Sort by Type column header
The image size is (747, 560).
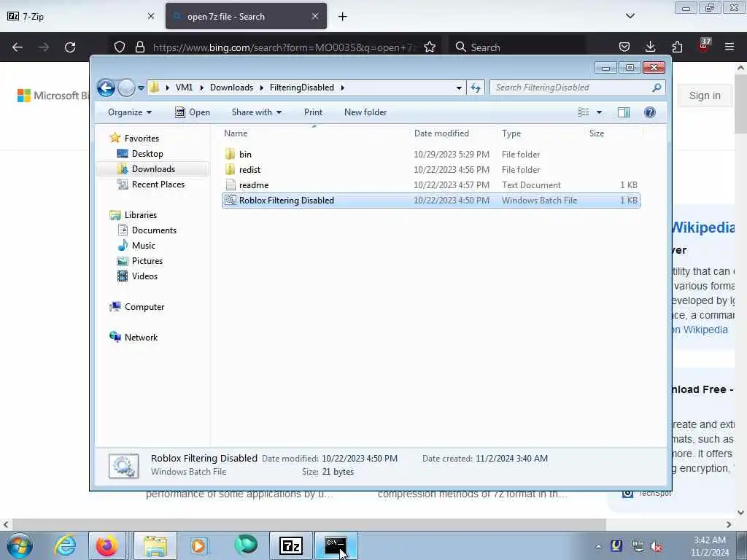coord(541,133)
